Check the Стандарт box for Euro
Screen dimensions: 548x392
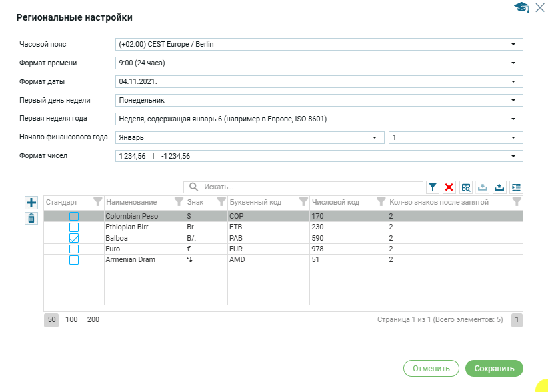coord(74,249)
